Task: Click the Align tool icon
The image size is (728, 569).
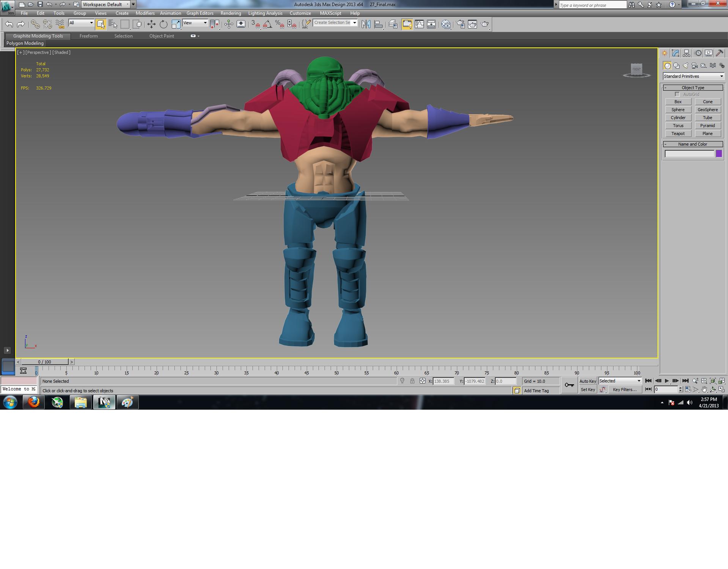Action: (378, 24)
